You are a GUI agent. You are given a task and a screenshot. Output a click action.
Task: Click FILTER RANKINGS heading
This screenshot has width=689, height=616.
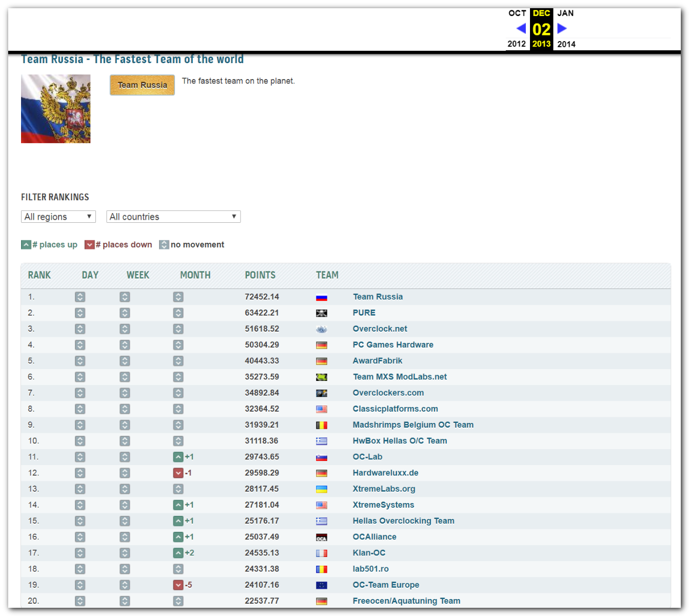[55, 197]
